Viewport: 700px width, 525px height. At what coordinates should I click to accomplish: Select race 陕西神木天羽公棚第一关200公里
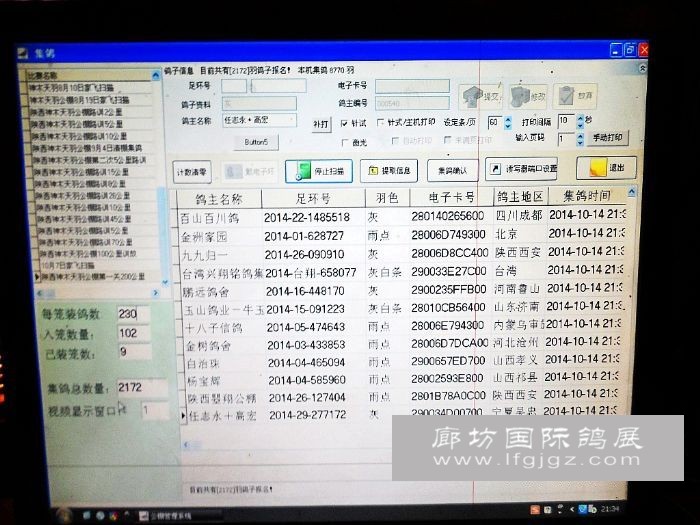tap(94, 277)
